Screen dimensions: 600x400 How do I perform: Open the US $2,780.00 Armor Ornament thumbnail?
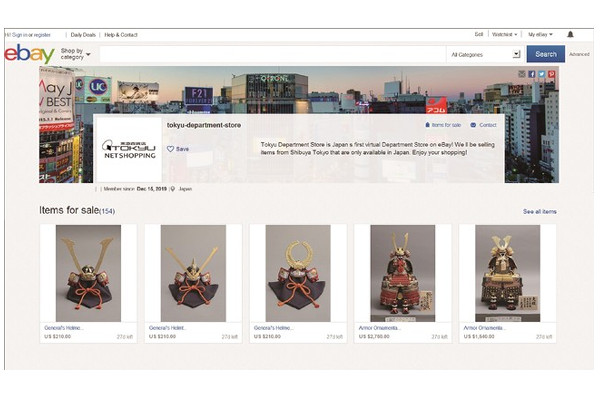click(x=402, y=272)
